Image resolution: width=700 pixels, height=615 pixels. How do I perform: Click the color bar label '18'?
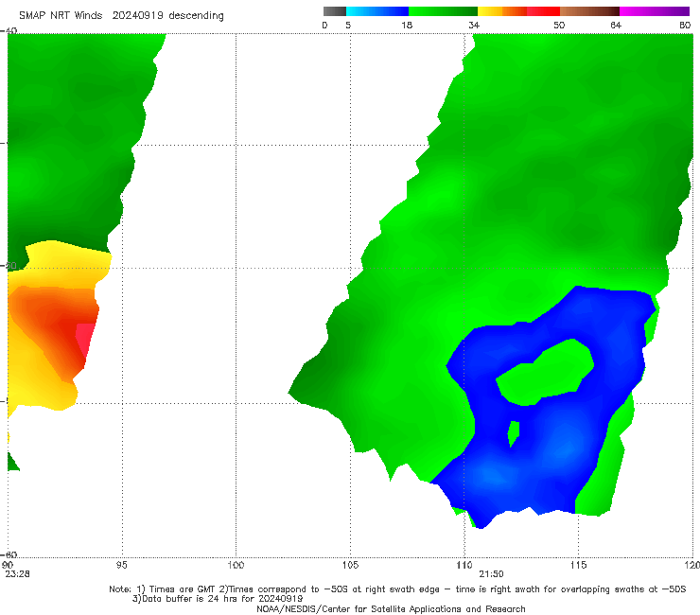click(407, 25)
